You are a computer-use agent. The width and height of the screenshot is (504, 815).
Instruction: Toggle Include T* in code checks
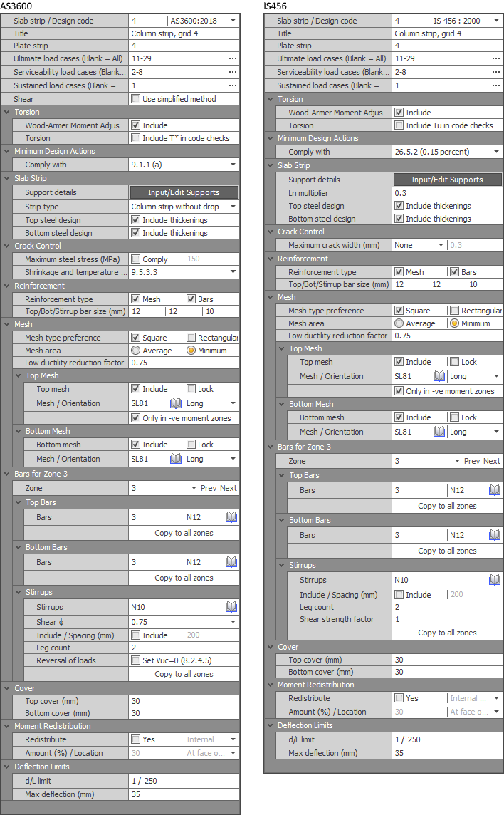click(136, 138)
